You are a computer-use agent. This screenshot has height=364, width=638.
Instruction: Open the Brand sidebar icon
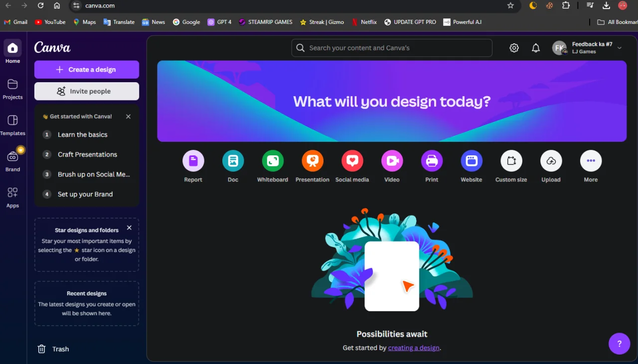tap(12, 157)
